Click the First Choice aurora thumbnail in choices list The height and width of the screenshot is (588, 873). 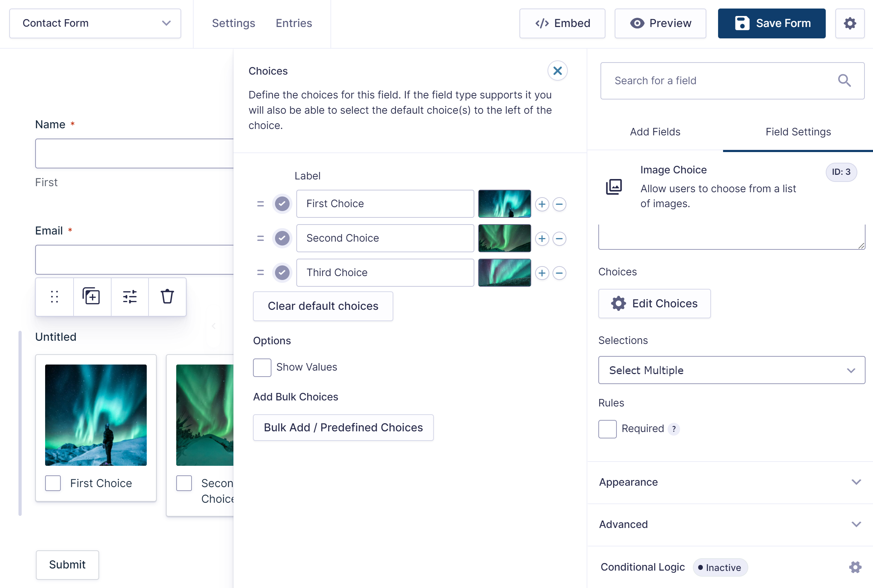[505, 204]
